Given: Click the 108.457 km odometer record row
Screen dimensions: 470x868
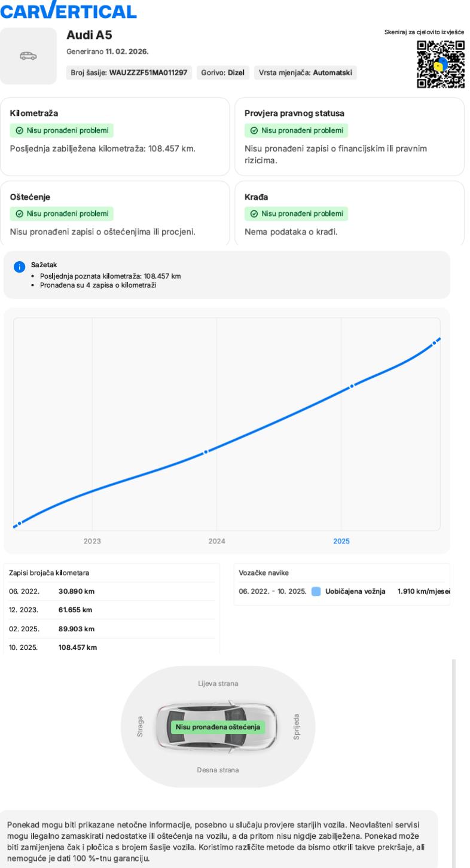Looking at the screenshot, I should (x=111, y=646).
